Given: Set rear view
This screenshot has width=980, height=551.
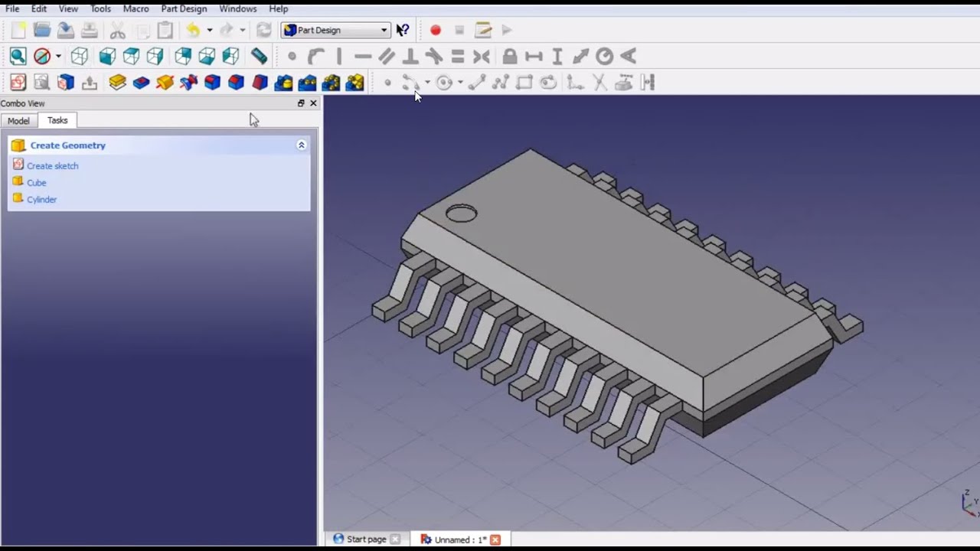Looking at the screenshot, I should point(183,56).
